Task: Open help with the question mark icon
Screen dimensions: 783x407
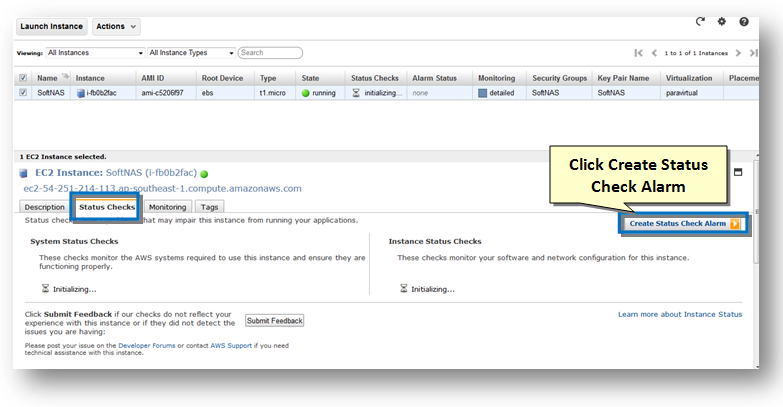Action: click(744, 21)
